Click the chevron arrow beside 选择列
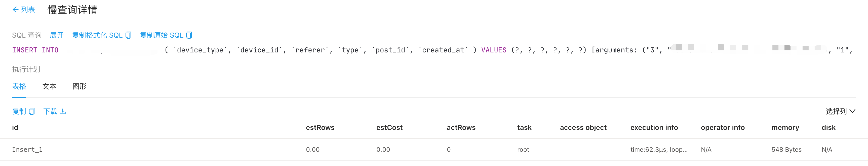The height and width of the screenshot is (166, 868). tap(852, 112)
